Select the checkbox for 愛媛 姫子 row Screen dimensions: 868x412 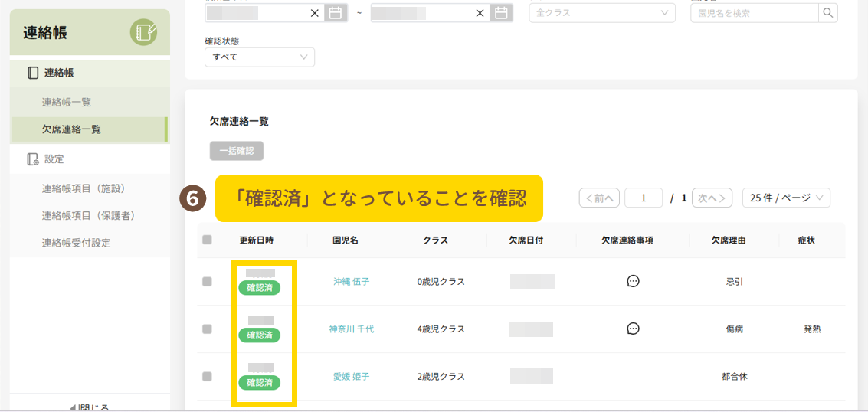pos(207,376)
